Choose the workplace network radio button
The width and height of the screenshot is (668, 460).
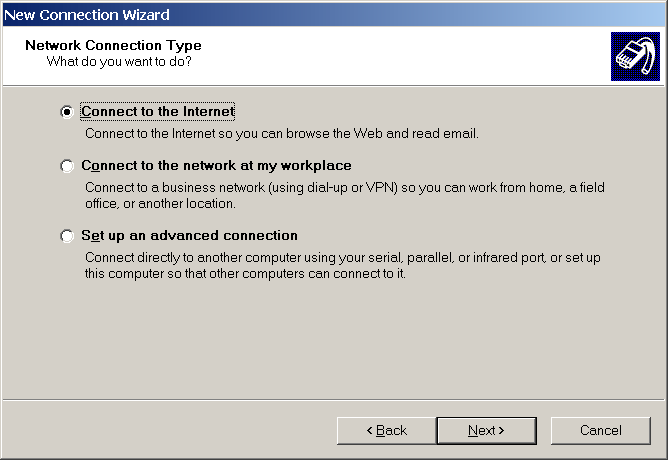click(x=67, y=166)
